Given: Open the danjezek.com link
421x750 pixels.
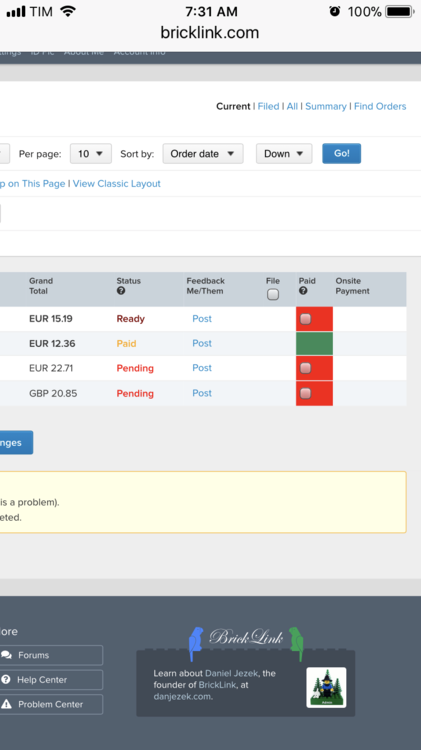Looking at the screenshot, I should coord(182,696).
